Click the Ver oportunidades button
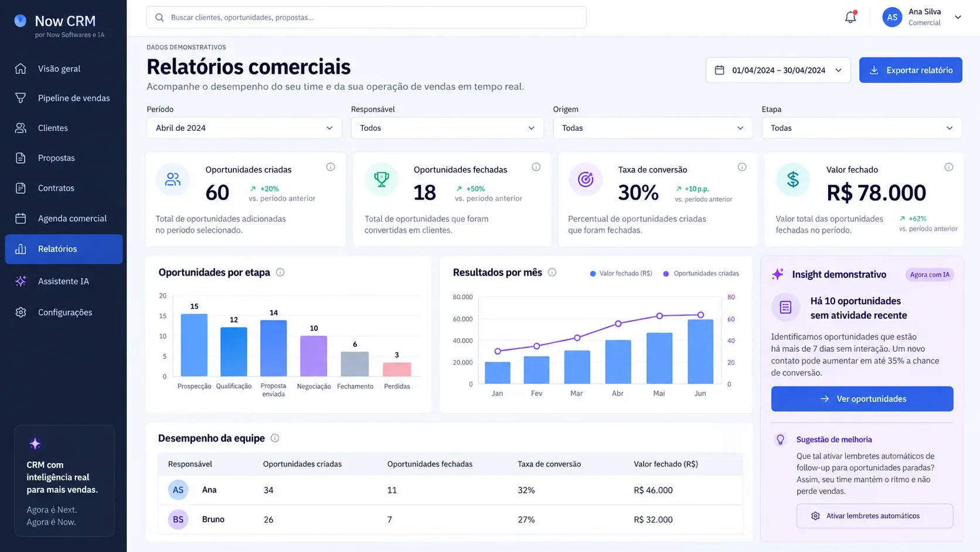This screenshot has height=552, width=980. [862, 399]
